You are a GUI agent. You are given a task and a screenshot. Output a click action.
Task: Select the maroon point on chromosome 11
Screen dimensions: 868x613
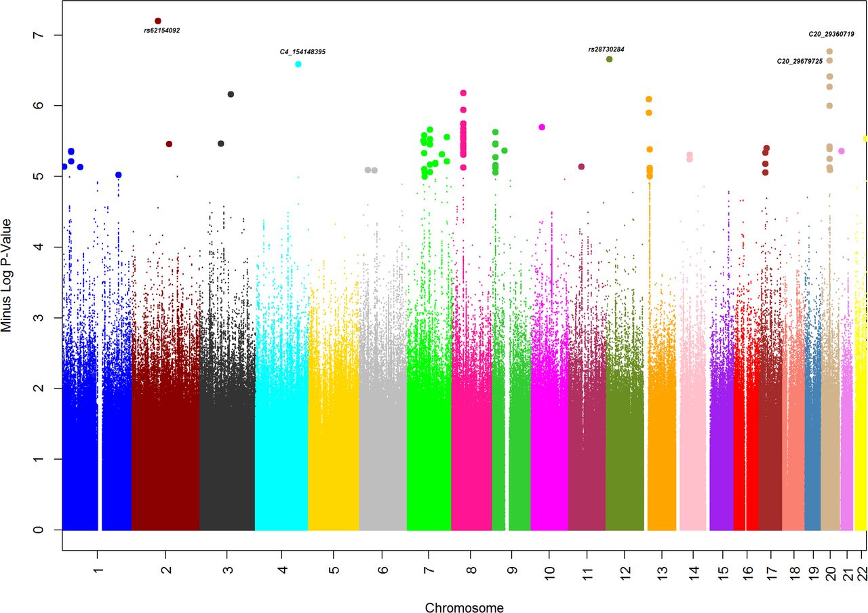click(581, 167)
